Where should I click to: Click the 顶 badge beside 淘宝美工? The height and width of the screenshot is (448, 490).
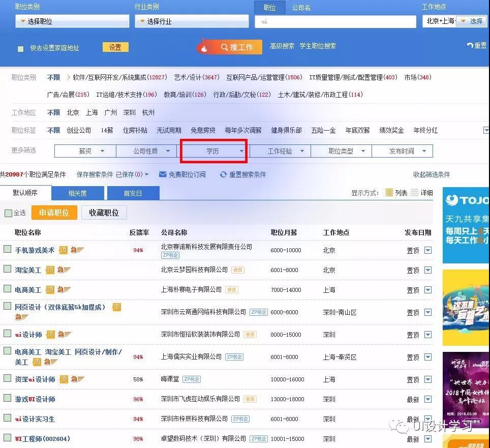(x=49, y=270)
